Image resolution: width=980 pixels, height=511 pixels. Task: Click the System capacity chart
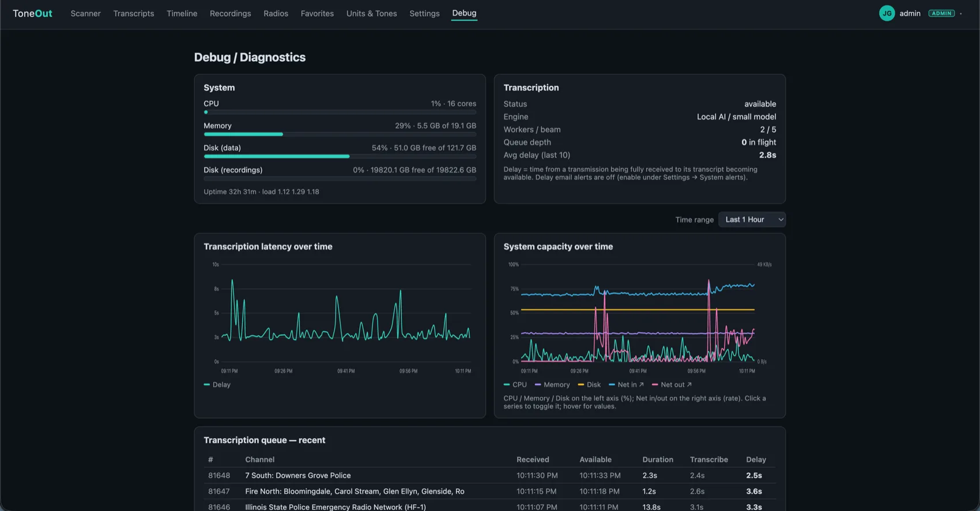tap(640, 317)
